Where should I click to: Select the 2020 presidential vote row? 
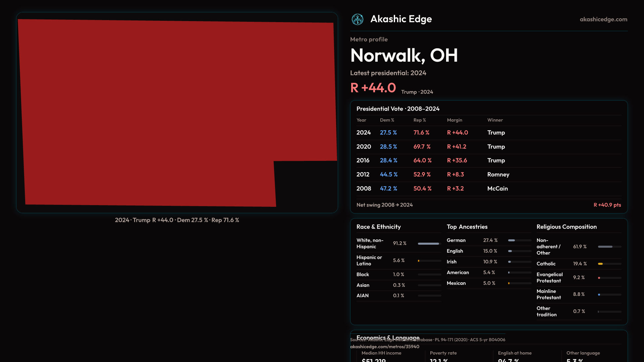pos(488,147)
